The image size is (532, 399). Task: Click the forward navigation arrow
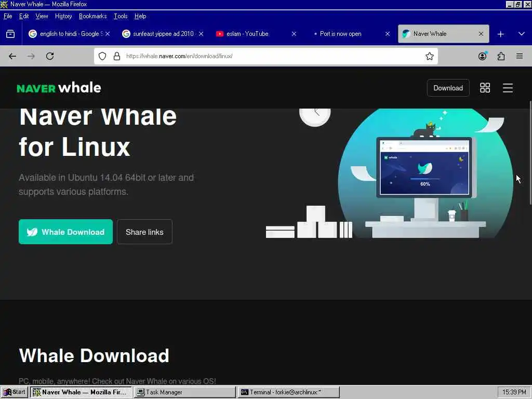tap(31, 56)
